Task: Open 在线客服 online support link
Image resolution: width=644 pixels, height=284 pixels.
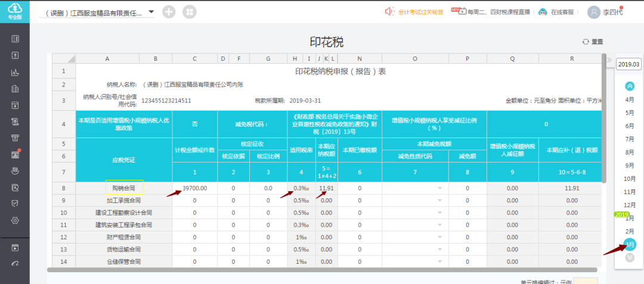Action: [x=558, y=12]
